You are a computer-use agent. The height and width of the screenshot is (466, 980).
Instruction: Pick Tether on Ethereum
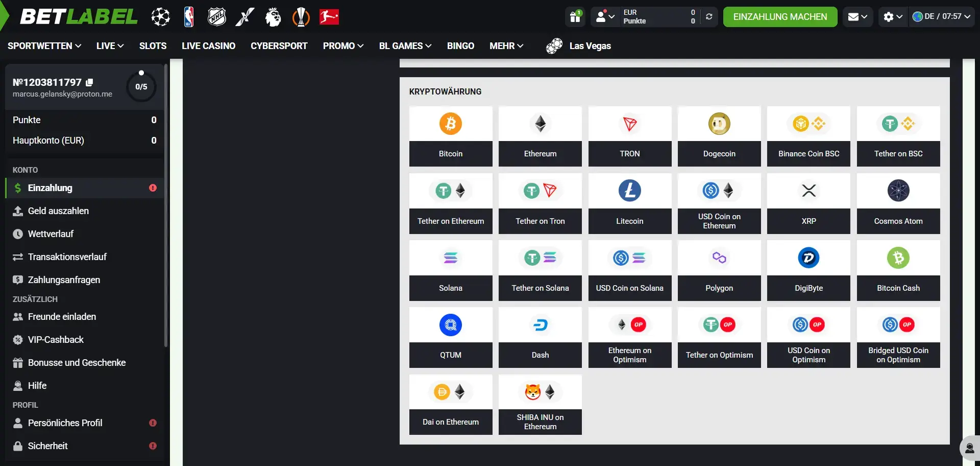pos(451,203)
